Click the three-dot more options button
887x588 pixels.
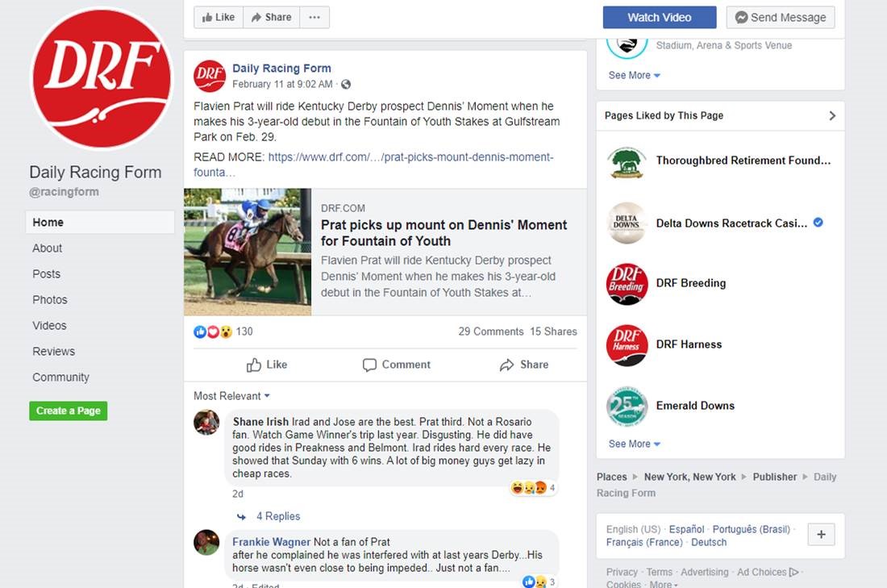click(314, 18)
